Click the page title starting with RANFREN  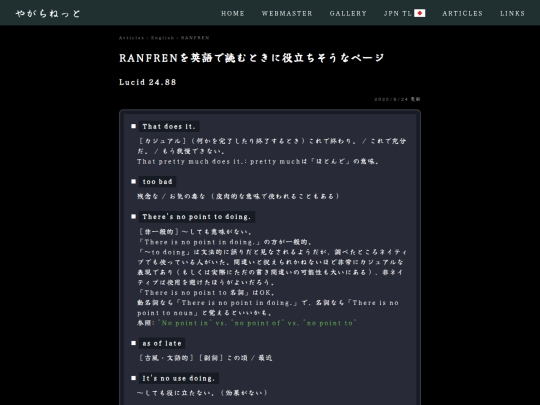[252, 58]
